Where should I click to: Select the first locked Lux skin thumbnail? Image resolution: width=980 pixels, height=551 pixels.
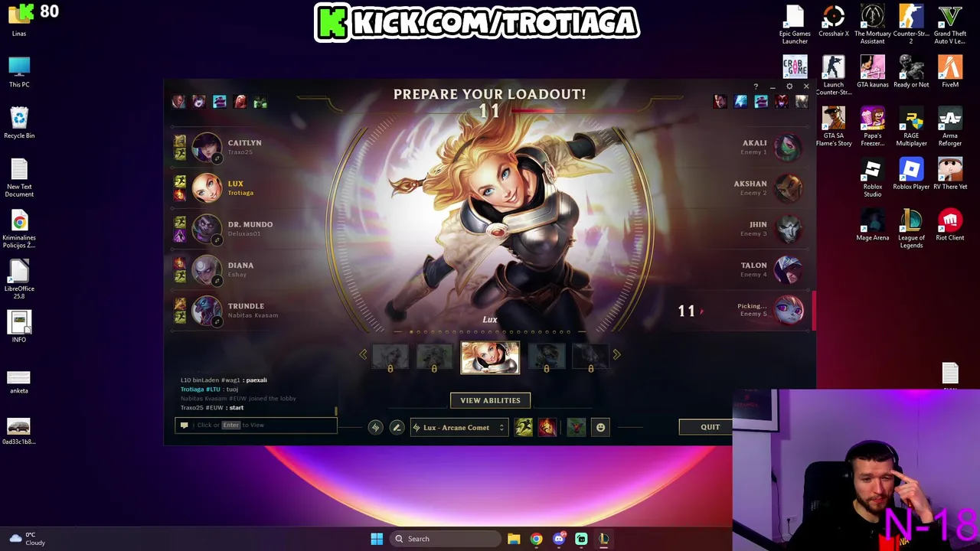(390, 358)
